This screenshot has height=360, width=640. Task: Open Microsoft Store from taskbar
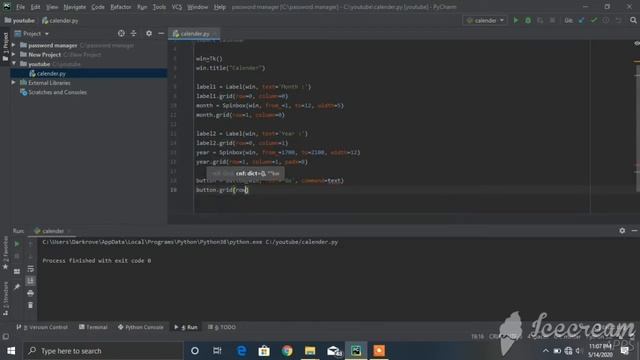point(264,351)
